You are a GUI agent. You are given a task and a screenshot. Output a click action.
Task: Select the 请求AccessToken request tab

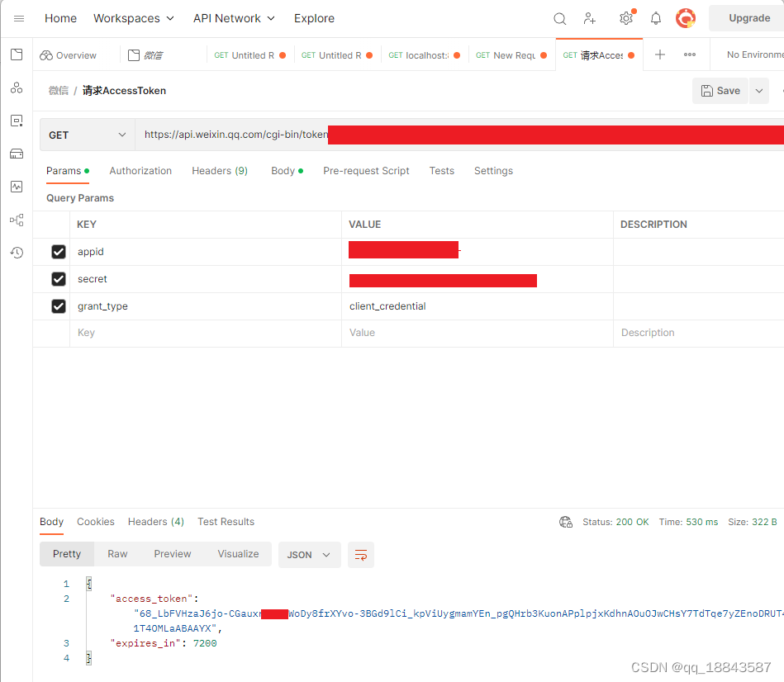[x=598, y=55]
